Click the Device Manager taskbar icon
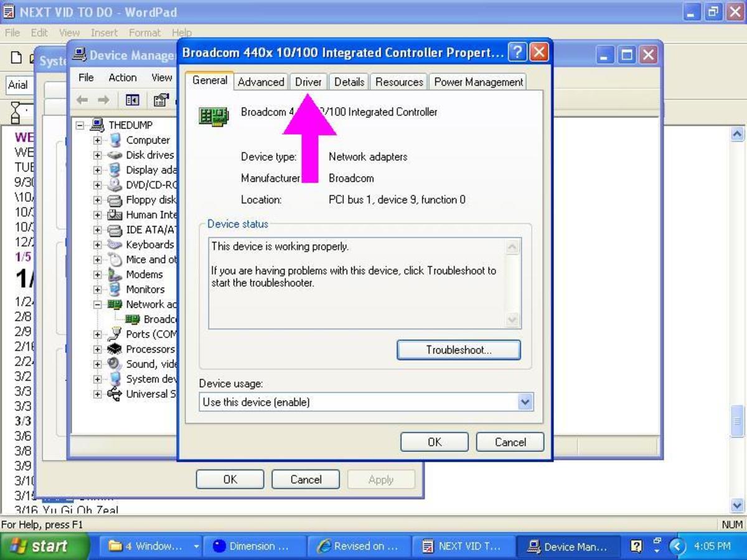This screenshot has height=560, width=747. click(x=568, y=546)
